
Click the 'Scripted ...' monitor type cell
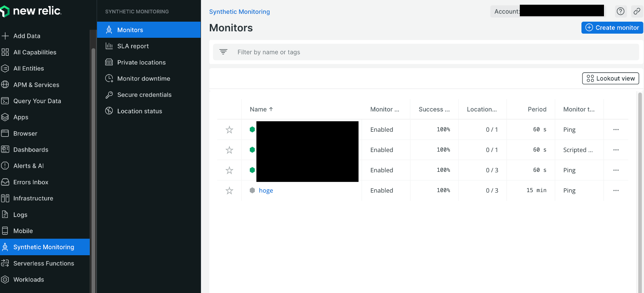(578, 150)
